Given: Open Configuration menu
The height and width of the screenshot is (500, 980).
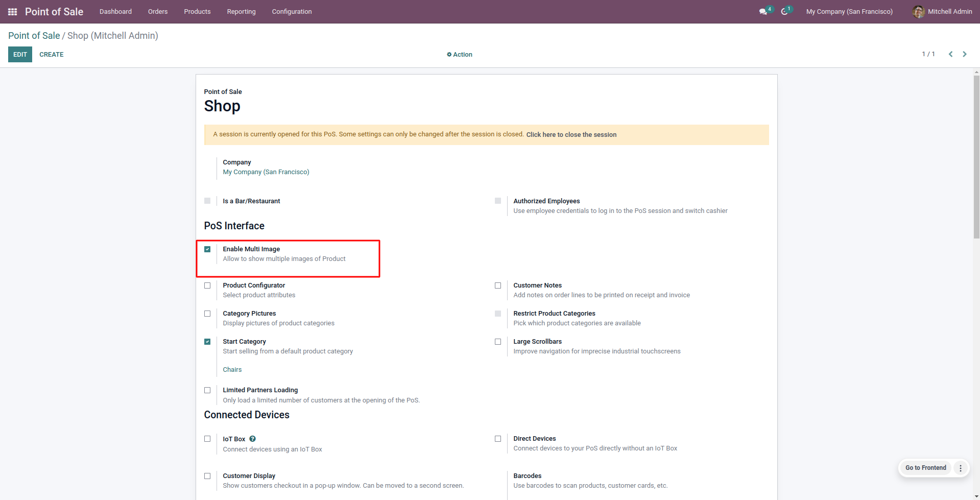Looking at the screenshot, I should [x=292, y=12].
